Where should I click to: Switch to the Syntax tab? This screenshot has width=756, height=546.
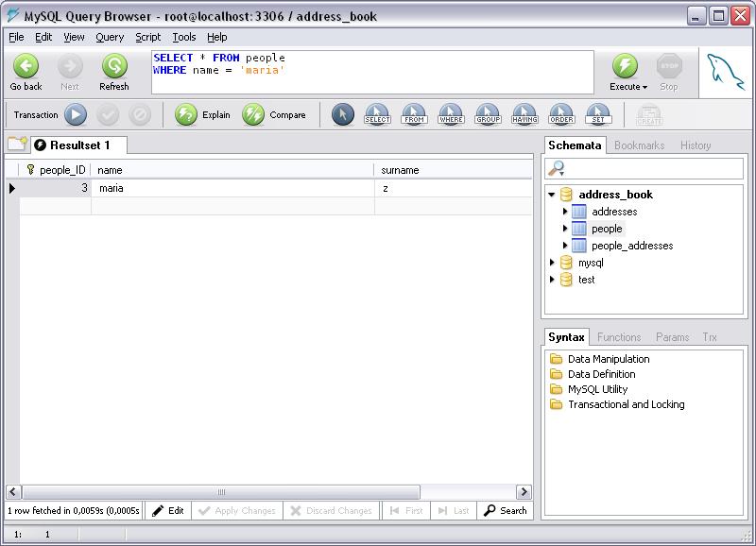566,337
